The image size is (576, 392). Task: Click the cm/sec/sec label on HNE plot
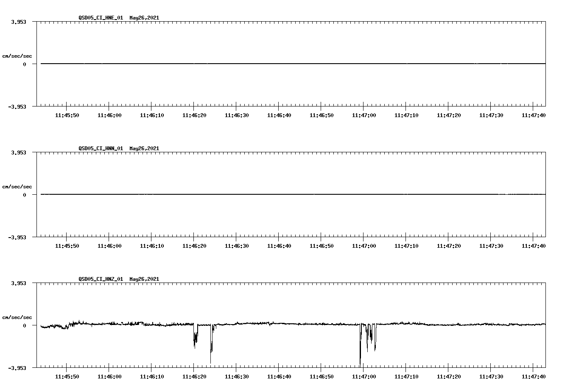pyautogui.click(x=17, y=55)
